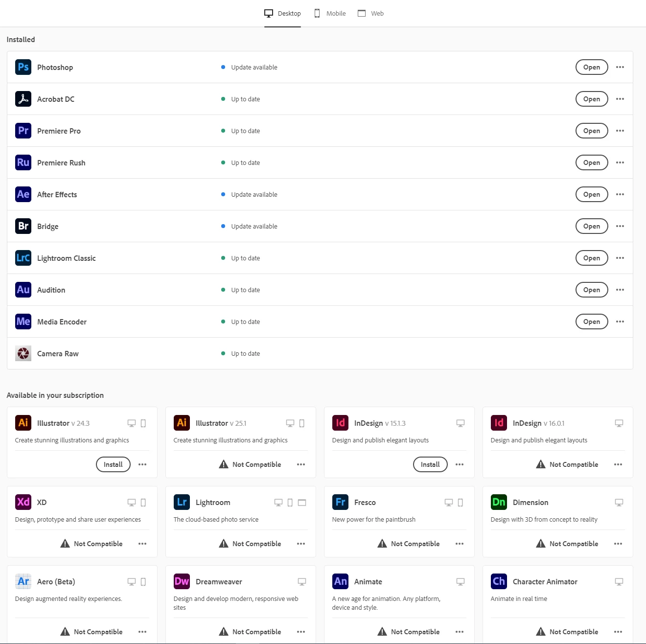Click the Bridge app icon
Viewport: 646px width, 644px height.
point(23,226)
